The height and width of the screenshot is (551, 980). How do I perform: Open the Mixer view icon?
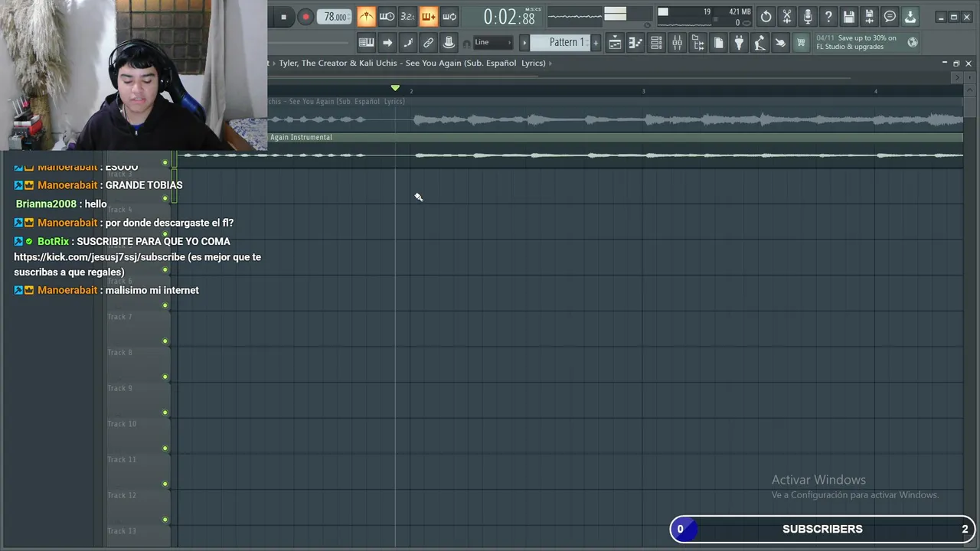pyautogui.click(x=677, y=43)
